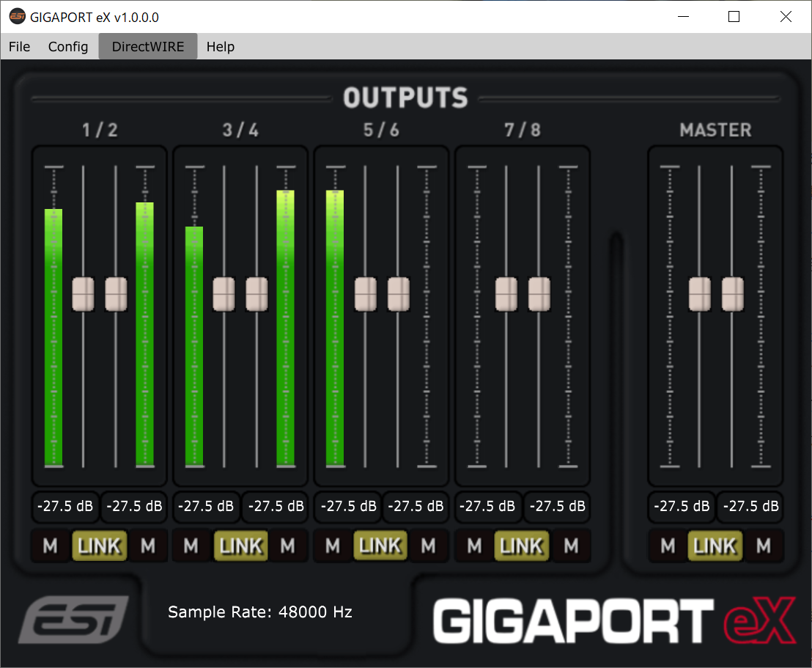Click channel 2 dB value field

(x=134, y=506)
